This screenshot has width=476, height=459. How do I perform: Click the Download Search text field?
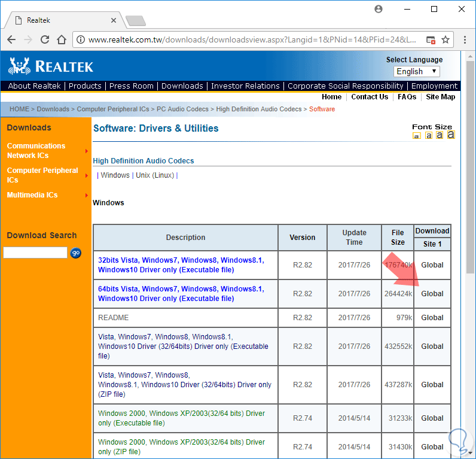coord(35,253)
